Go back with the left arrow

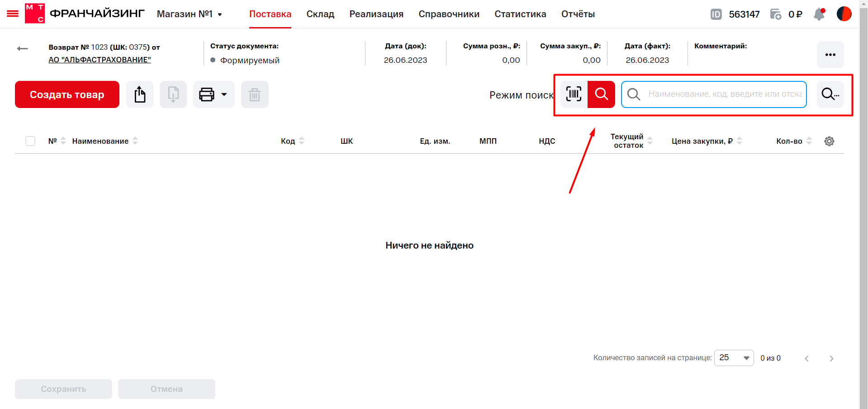pyautogui.click(x=22, y=48)
